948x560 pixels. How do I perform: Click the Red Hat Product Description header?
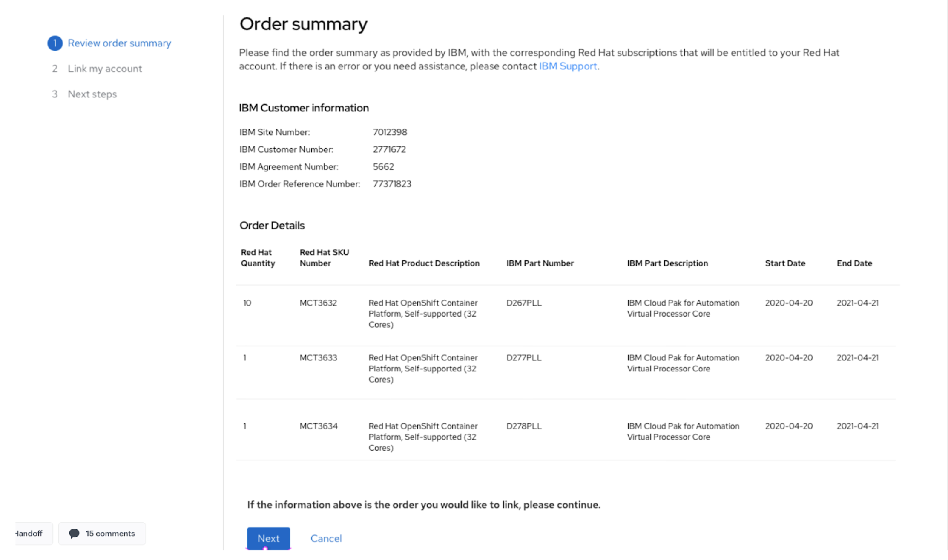424,263
